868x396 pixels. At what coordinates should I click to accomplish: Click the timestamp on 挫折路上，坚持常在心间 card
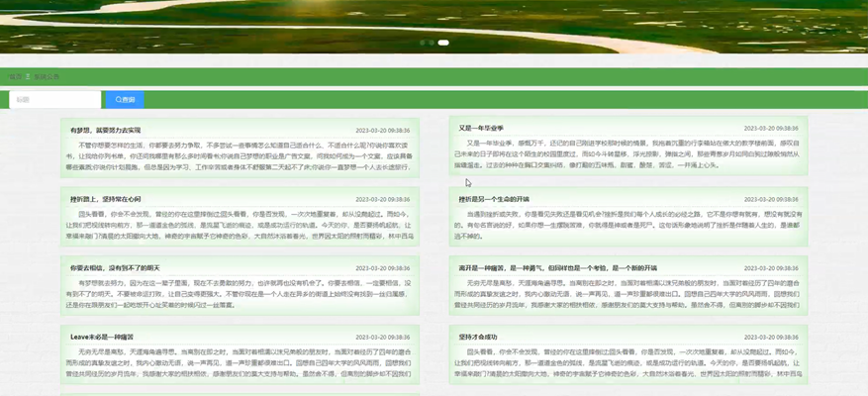382,199
